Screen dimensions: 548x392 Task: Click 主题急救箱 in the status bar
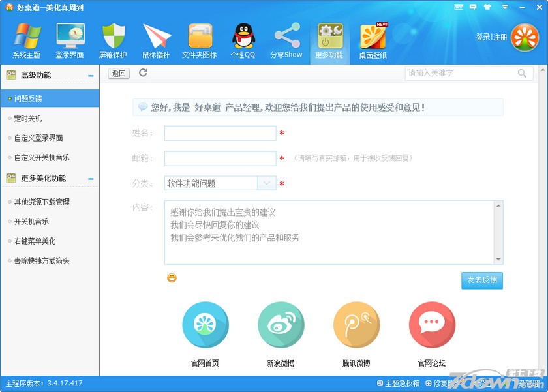[399, 384]
